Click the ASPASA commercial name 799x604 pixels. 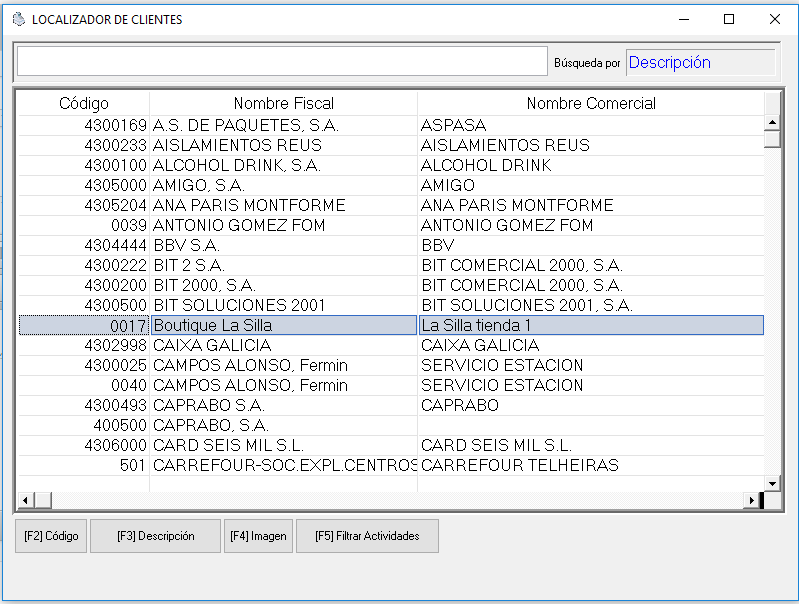[591, 125]
